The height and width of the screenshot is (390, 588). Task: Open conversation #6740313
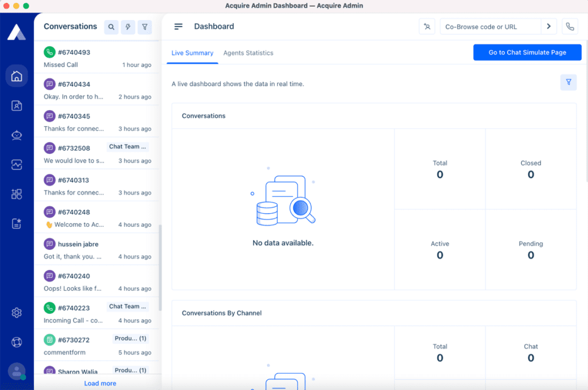98,186
